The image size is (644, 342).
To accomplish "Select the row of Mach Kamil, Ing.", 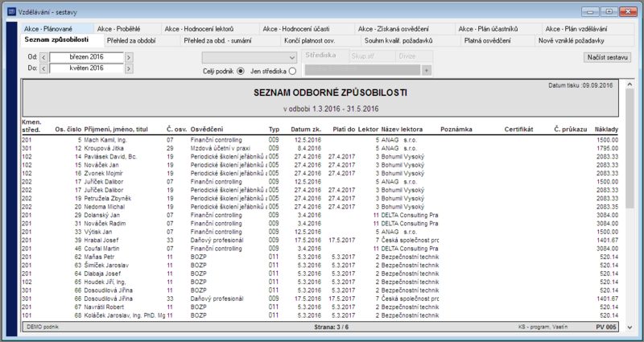I will (x=320, y=140).
